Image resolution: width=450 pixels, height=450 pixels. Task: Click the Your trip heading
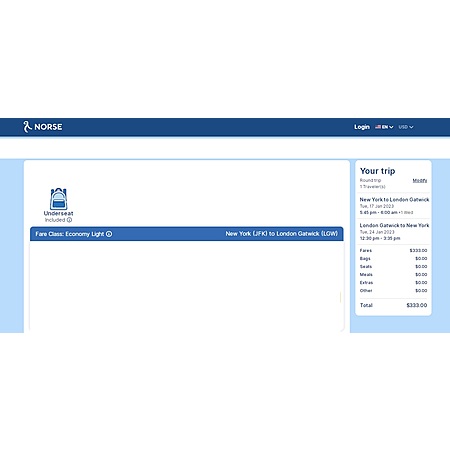tap(377, 171)
